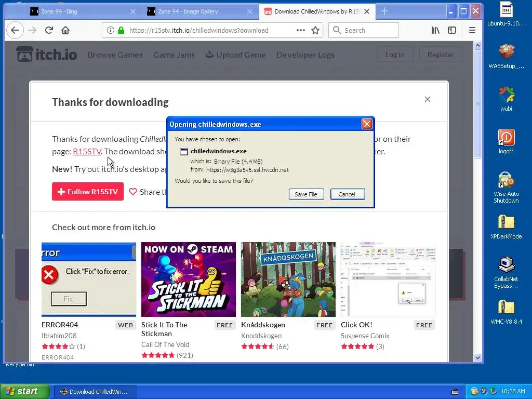Close the Zone 94 - Image Gallery tab
Screen dimensions: 532x399
(x=250, y=11)
